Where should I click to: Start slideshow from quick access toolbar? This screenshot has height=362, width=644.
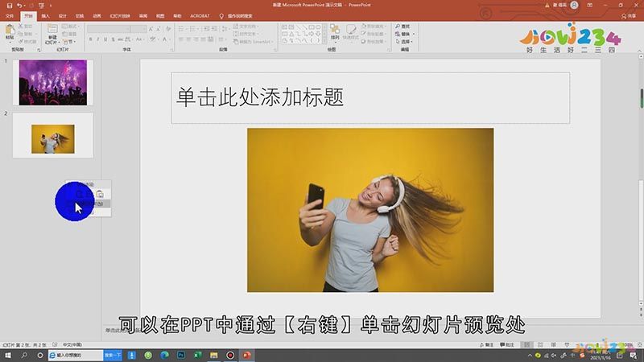[x=41, y=6]
